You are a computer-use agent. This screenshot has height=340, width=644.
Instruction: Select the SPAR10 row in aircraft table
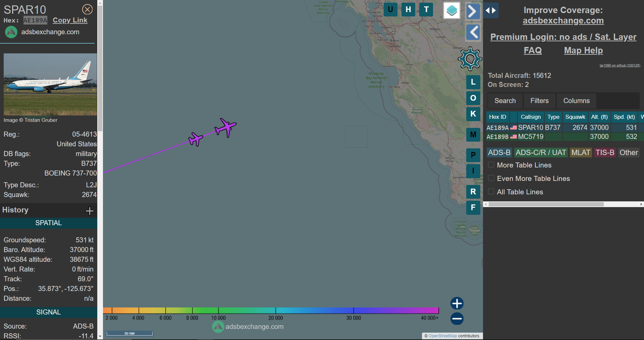pos(565,128)
